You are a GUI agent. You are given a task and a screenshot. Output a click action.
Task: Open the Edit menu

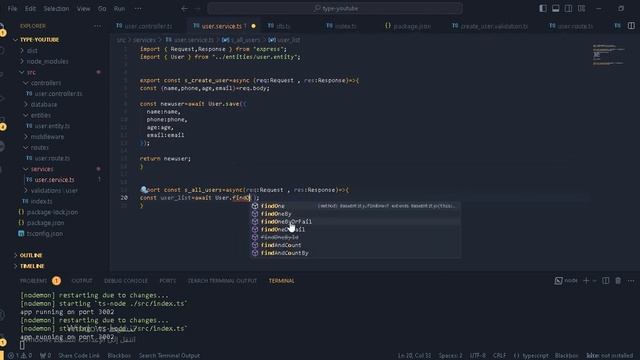point(30,9)
